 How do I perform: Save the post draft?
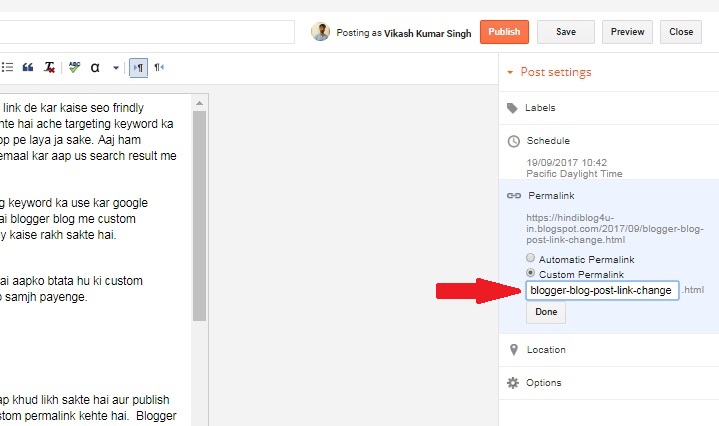coord(566,32)
